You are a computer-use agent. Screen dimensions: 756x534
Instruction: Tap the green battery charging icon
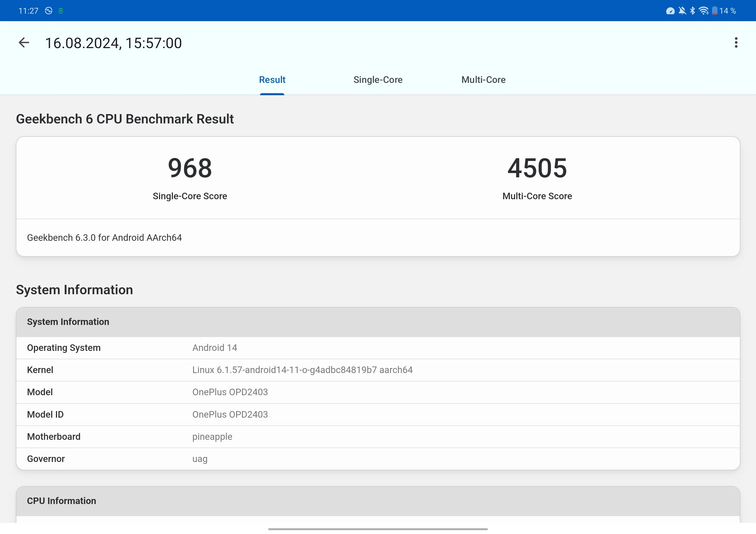tap(60, 11)
